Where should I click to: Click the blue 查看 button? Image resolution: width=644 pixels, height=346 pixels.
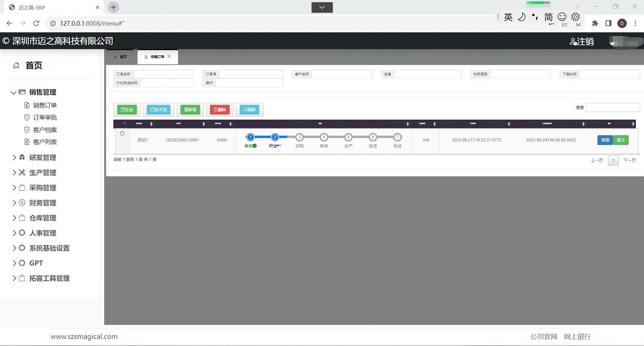point(605,140)
